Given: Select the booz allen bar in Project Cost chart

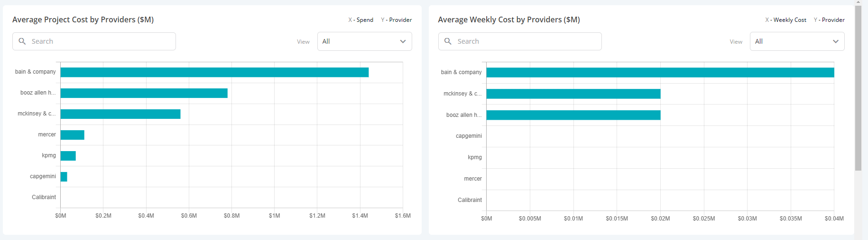Looking at the screenshot, I should 144,93.
